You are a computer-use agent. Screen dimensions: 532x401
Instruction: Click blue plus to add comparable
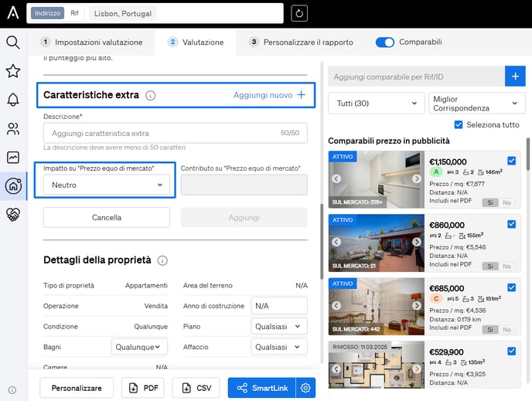(515, 76)
